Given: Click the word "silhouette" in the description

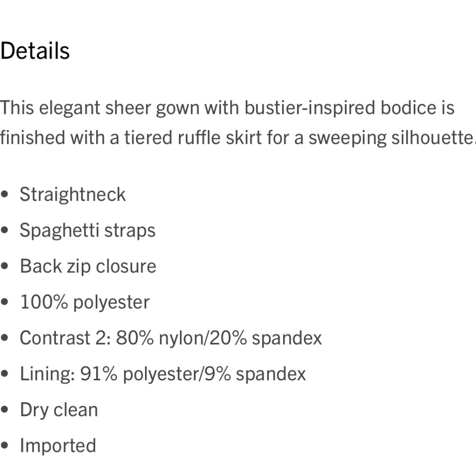Looking at the screenshot, I should pyautogui.click(x=427, y=138).
